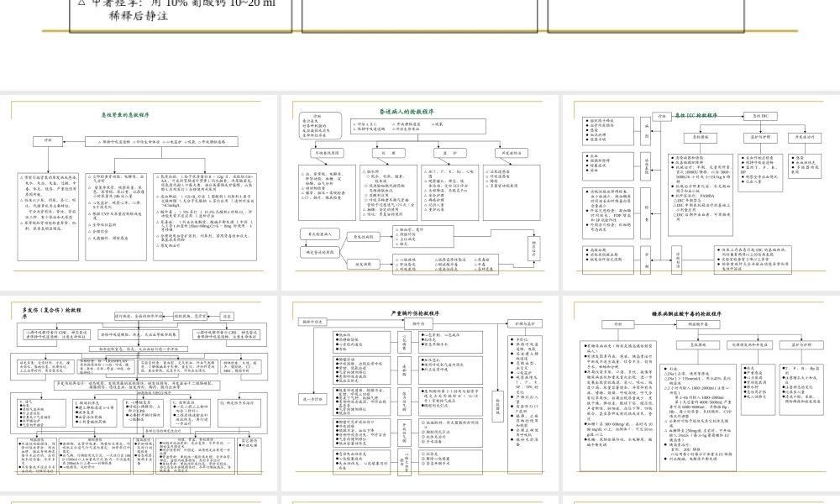Image resolution: width=840 pixels, height=504 pixels.
Task: Select the partially visible bottom-left slide
Action: 139,499
